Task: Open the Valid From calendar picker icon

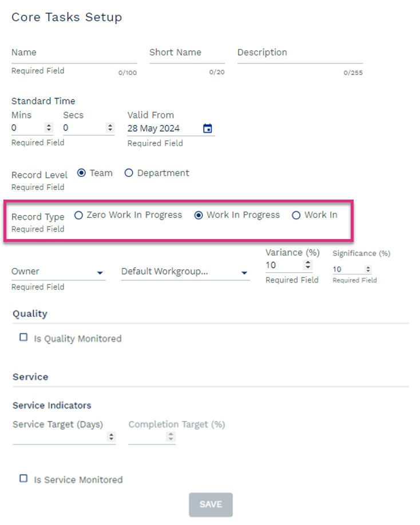Action: tap(208, 129)
